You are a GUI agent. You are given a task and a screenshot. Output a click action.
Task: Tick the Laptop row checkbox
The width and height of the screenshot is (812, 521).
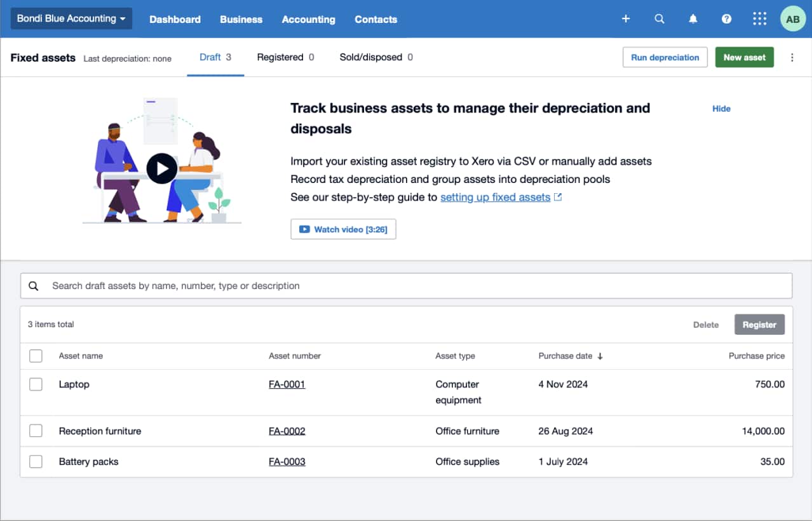click(x=36, y=384)
